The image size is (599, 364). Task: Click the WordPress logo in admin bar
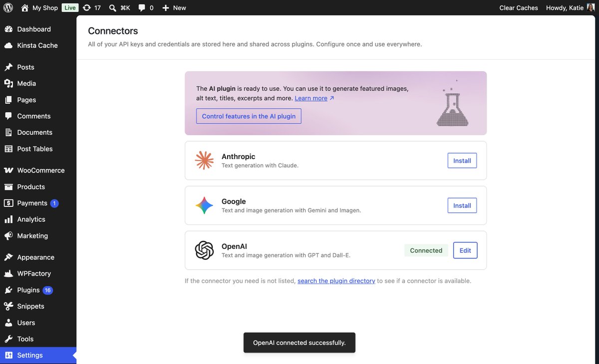[x=8, y=7]
